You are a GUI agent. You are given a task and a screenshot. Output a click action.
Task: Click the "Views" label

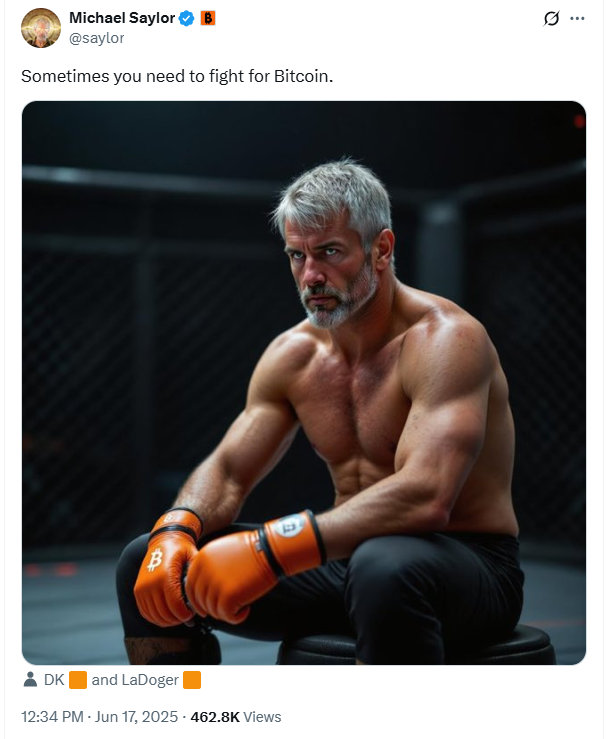(x=262, y=717)
